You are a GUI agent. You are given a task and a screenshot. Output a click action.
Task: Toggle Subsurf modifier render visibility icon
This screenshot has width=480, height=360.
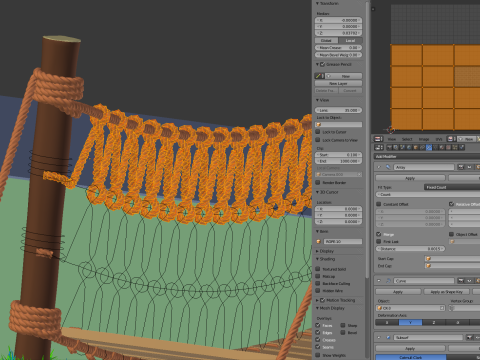tap(469, 337)
